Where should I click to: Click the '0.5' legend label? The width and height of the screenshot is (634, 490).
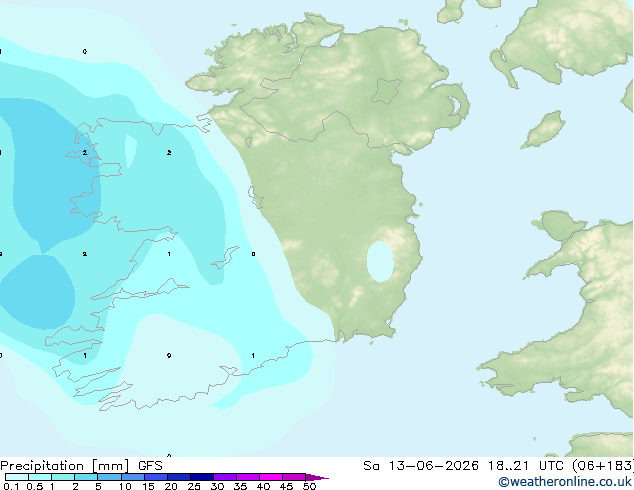click(35, 486)
